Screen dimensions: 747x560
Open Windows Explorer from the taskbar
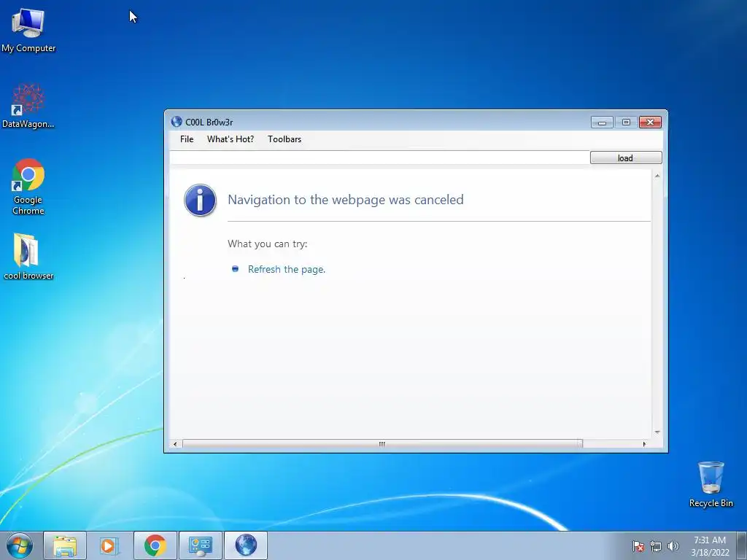pyautogui.click(x=65, y=545)
